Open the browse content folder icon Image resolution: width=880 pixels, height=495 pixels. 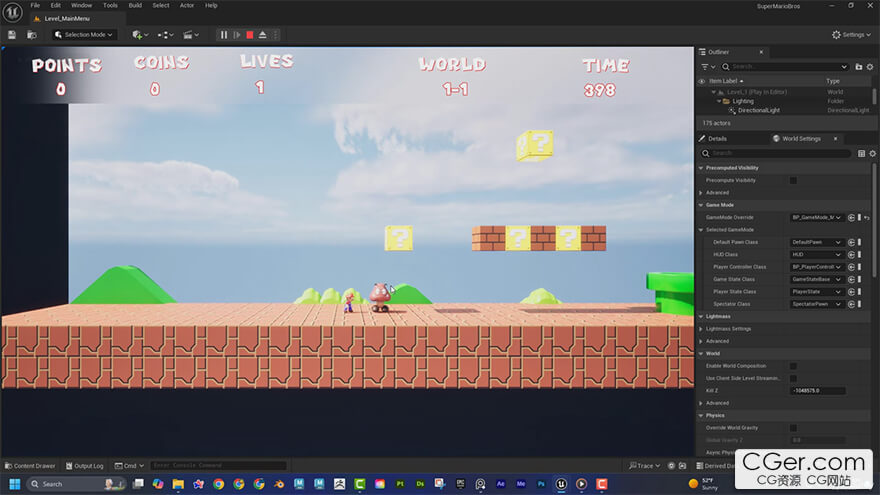[32, 35]
